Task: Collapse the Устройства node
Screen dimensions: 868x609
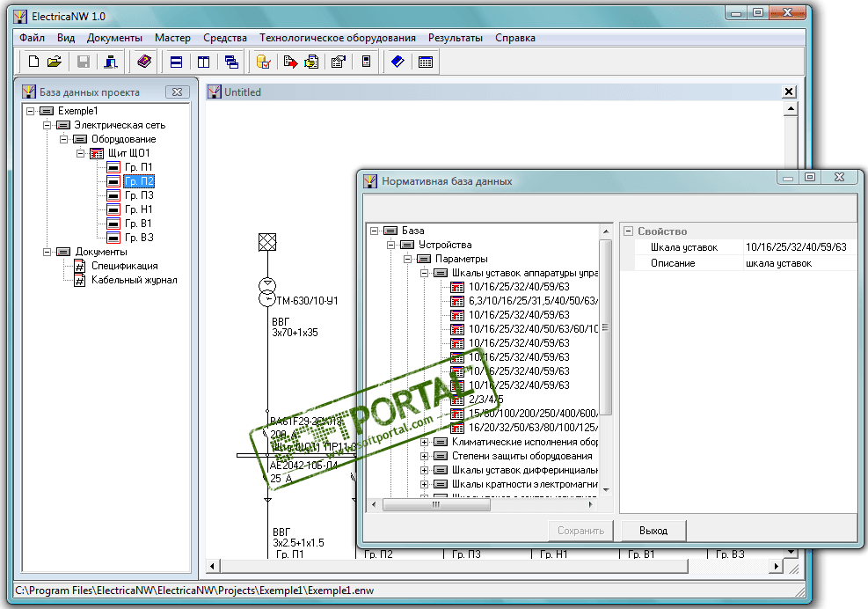Action: (390, 245)
